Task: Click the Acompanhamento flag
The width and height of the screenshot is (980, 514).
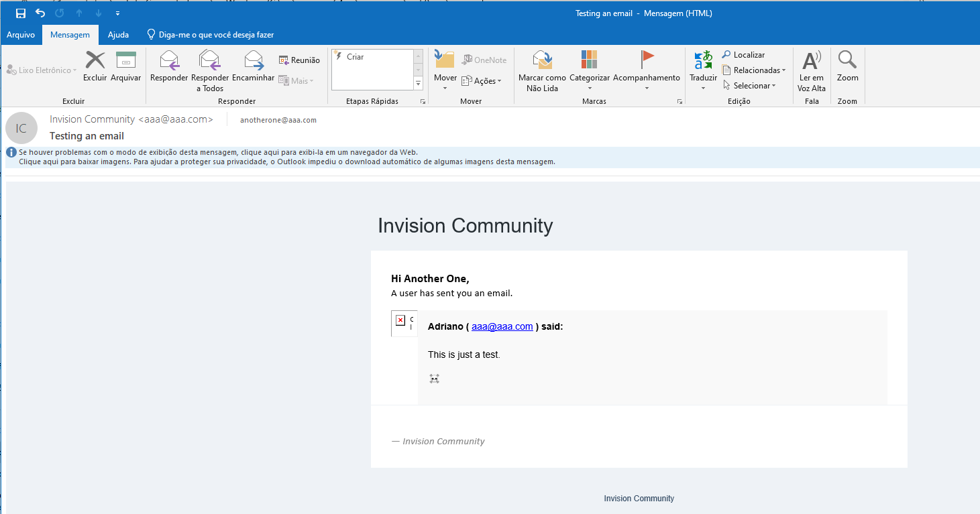Action: point(647,71)
